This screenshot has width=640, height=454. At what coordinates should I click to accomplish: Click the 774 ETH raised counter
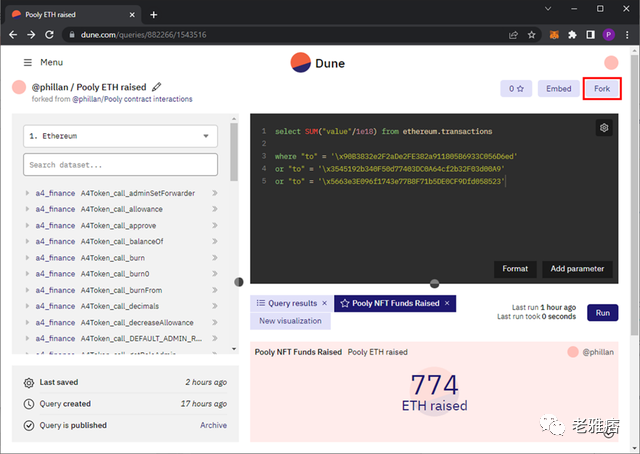tap(434, 392)
